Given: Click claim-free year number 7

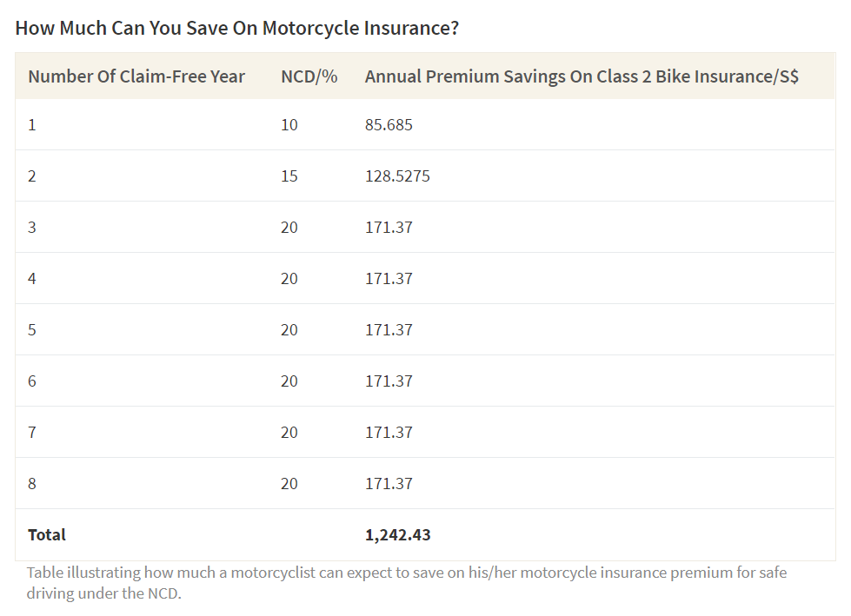Looking at the screenshot, I should pyautogui.click(x=32, y=432).
